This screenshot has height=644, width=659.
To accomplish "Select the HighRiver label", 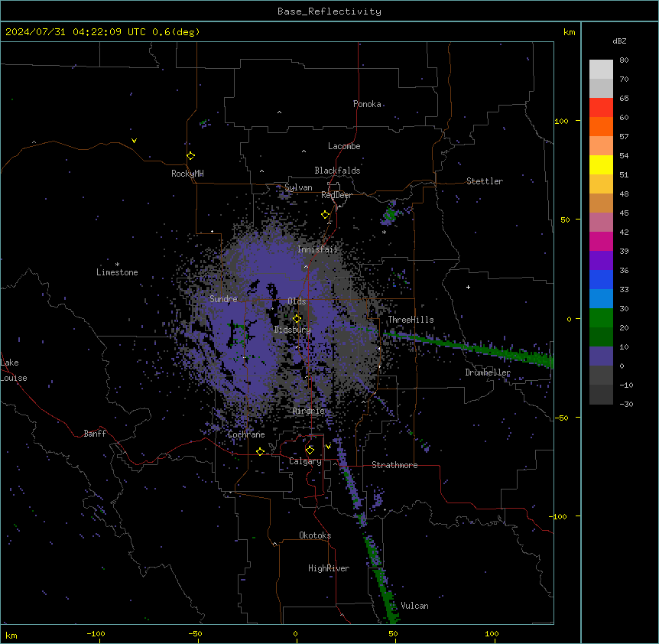I will click(x=329, y=568).
